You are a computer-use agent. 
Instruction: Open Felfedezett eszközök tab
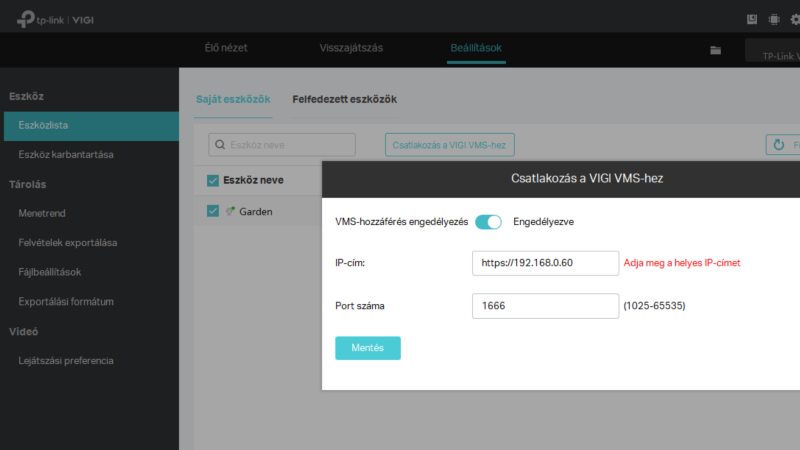[344, 99]
